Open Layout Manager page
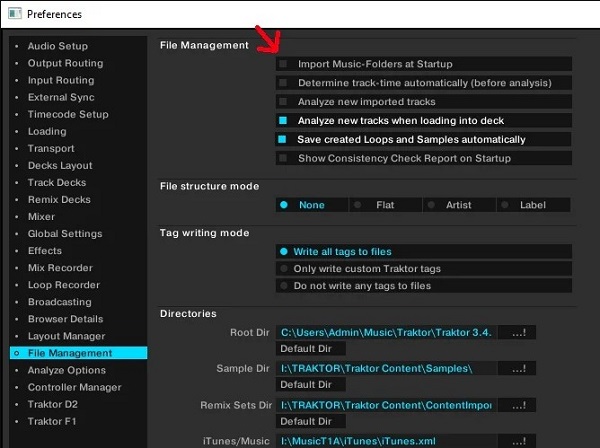The width and height of the screenshot is (600, 448). pyautogui.click(x=67, y=336)
